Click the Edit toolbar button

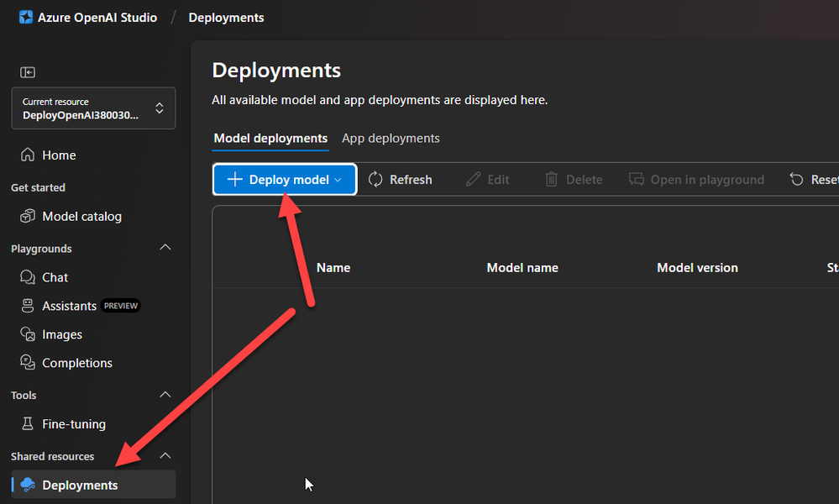pos(487,179)
